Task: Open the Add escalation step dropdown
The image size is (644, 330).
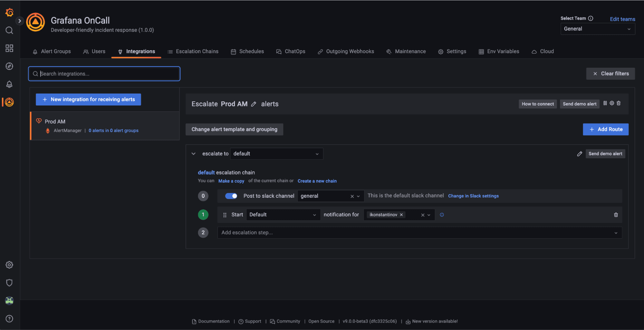Action: [419, 232]
